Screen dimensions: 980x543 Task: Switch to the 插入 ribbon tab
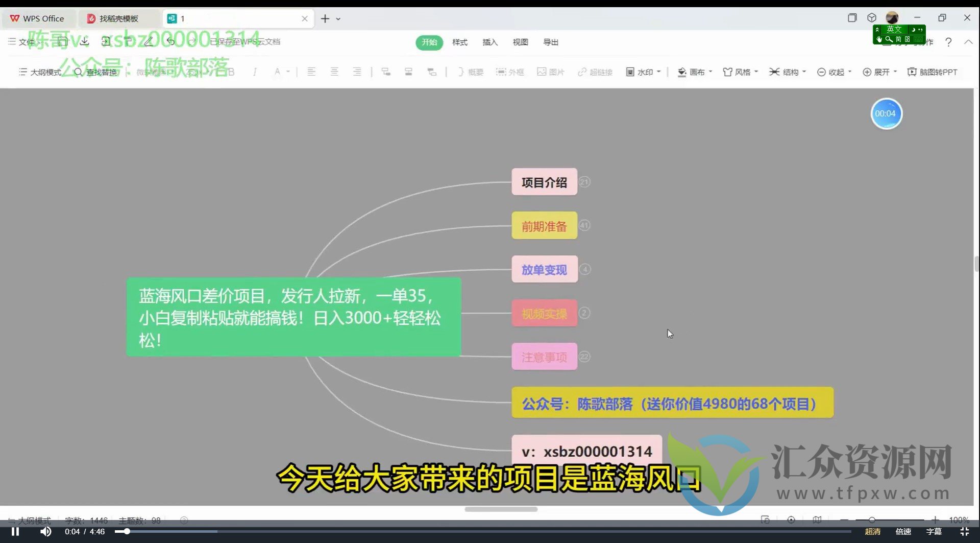[489, 42]
